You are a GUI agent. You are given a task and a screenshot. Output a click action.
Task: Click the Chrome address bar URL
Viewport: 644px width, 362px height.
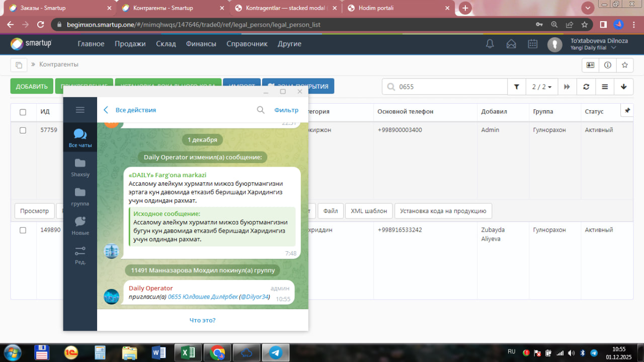(x=194, y=24)
